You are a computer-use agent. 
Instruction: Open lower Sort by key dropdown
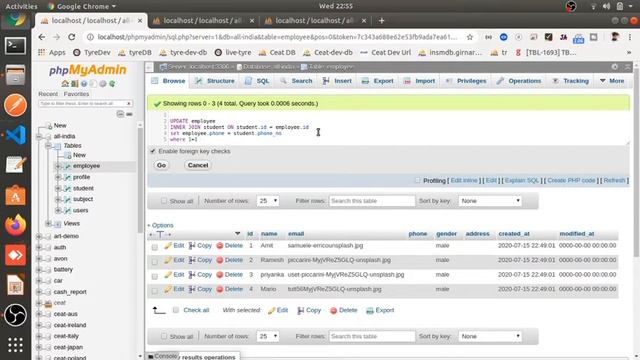coord(490,336)
